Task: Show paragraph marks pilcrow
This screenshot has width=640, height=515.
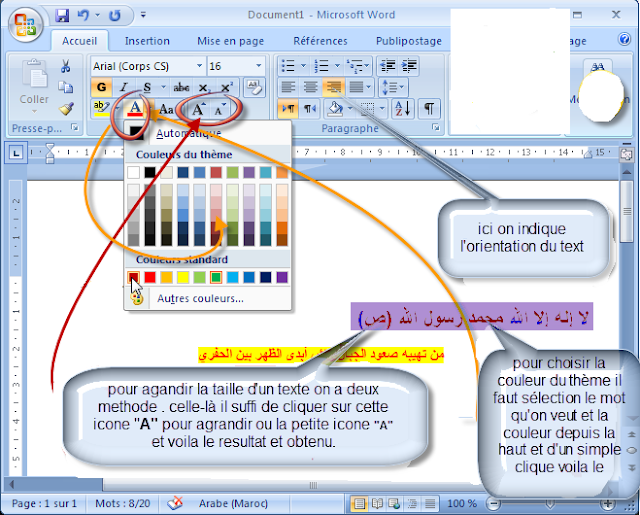Action: (429, 109)
